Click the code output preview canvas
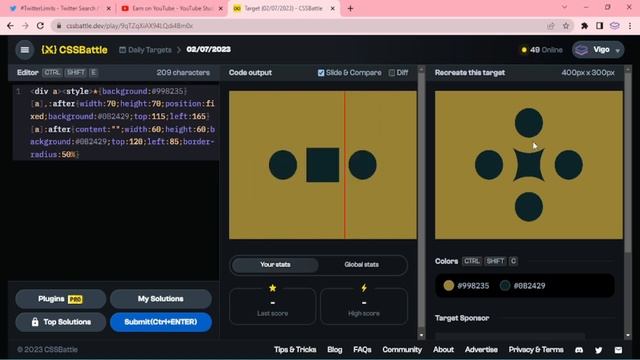The image size is (640, 360). click(322, 165)
